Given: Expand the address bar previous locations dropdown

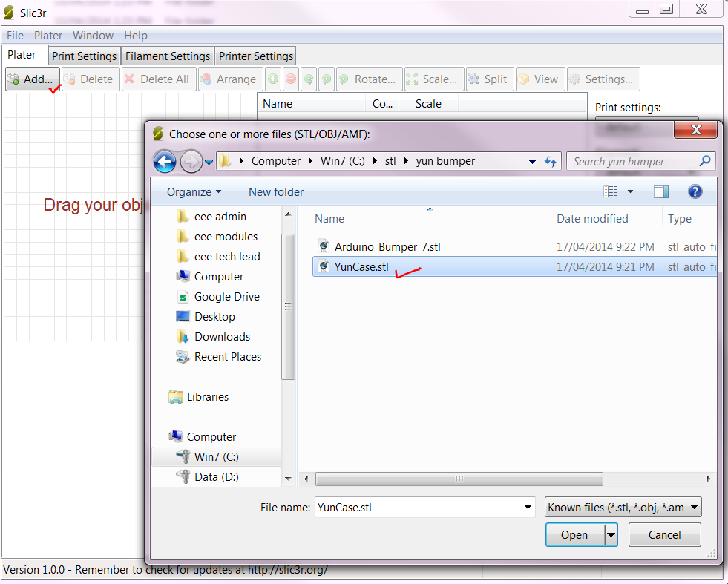Looking at the screenshot, I should pyautogui.click(x=532, y=162).
